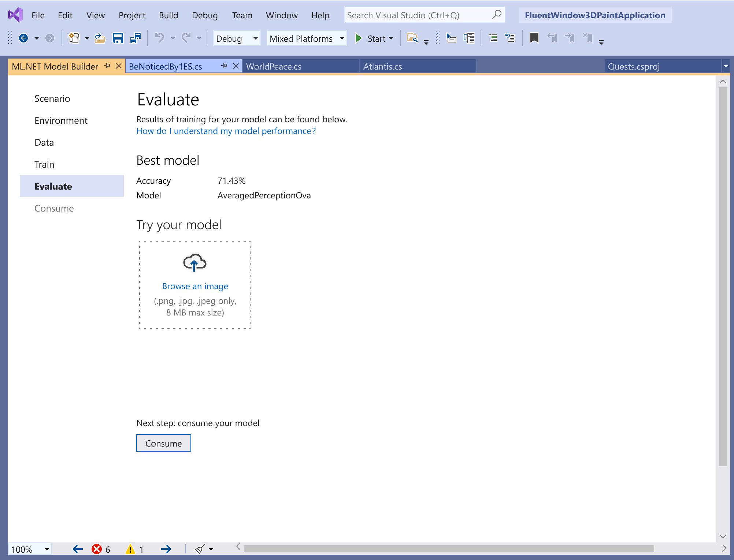Create a new file via the New File icon

[74, 38]
